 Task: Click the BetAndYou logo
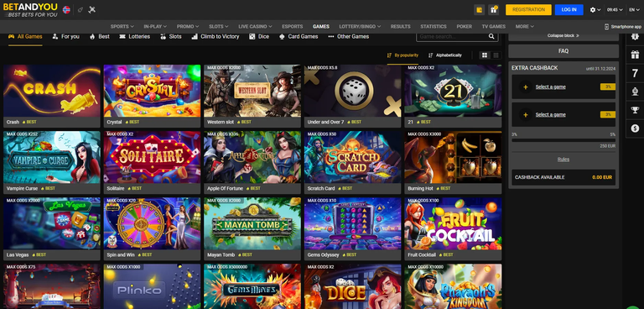click(x=30, y=10)
